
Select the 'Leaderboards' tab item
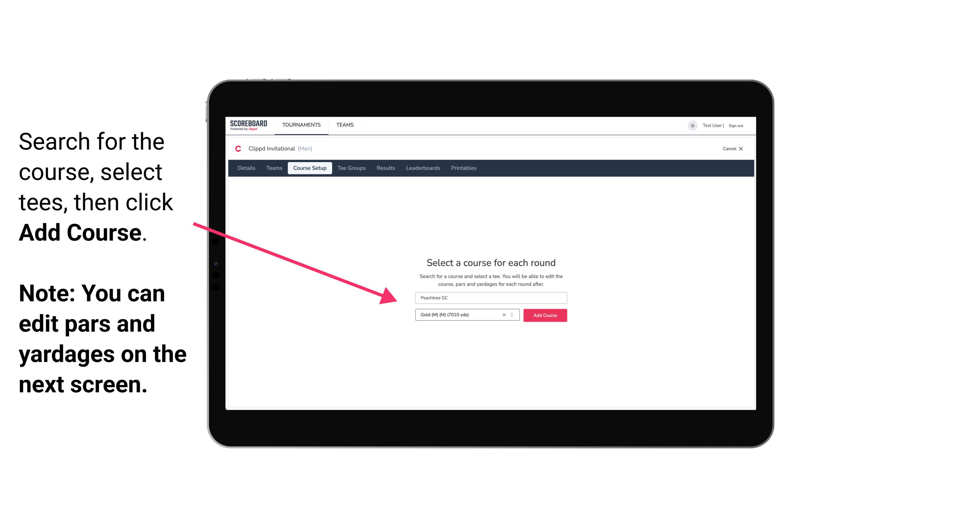422,168
